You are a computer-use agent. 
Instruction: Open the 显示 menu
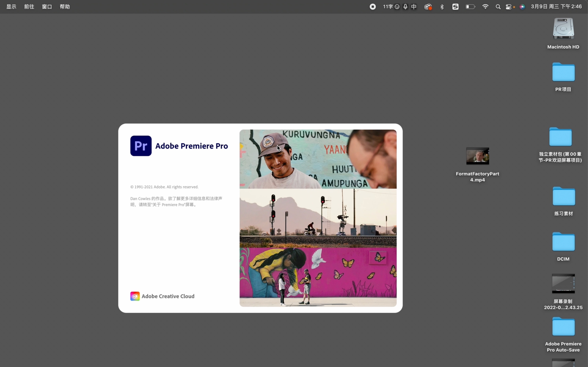click(11, 7)
